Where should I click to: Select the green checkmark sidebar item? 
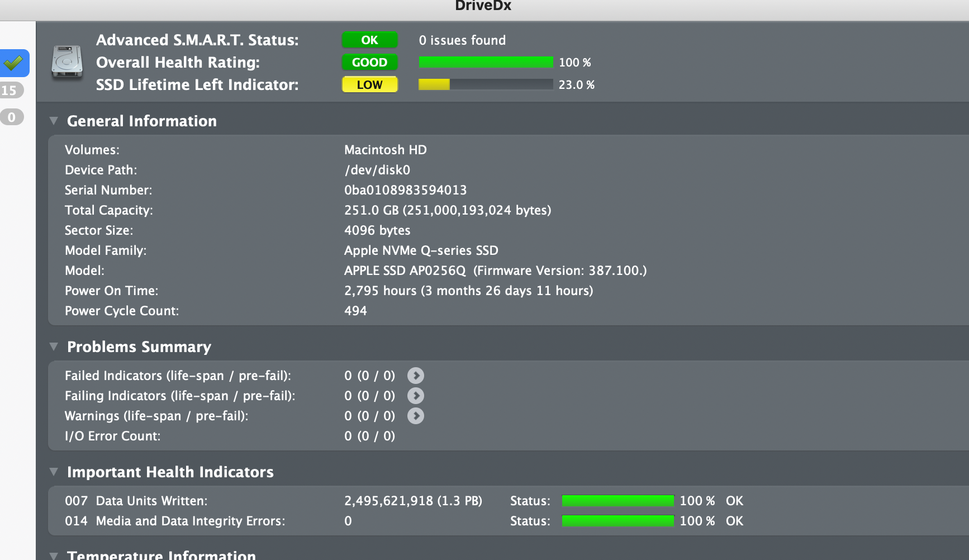(x=13, y=63)
